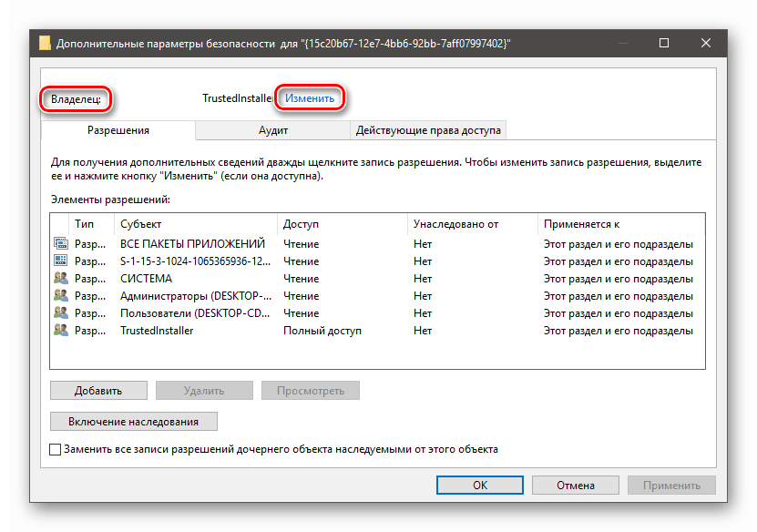
Task: Select the S-1-15-3-1024-1065365936 entry
Action: point(377,261)
